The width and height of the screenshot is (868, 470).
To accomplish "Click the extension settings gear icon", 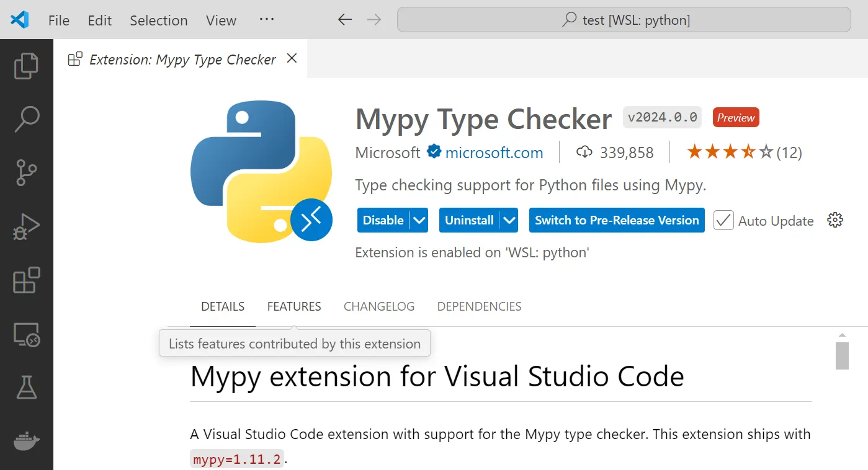I will pyautogui.click(x=835, y=220).
